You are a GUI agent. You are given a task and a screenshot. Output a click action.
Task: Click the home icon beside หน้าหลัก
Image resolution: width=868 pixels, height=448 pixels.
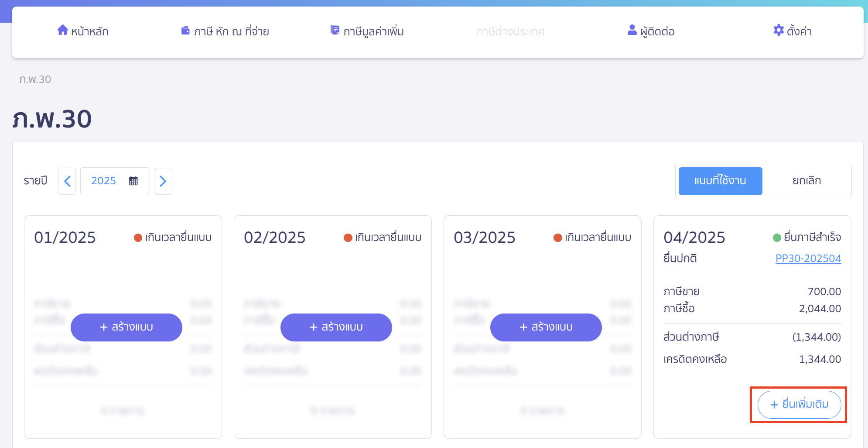(63, 30)
